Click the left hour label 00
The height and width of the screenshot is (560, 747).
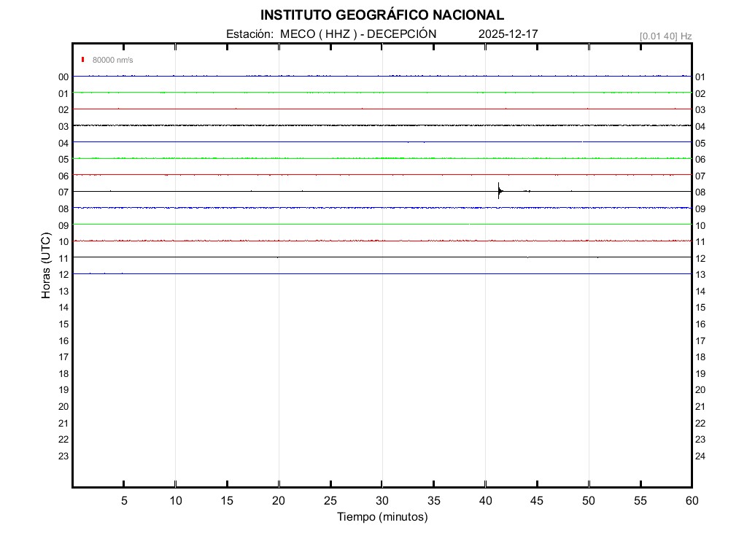63,77
